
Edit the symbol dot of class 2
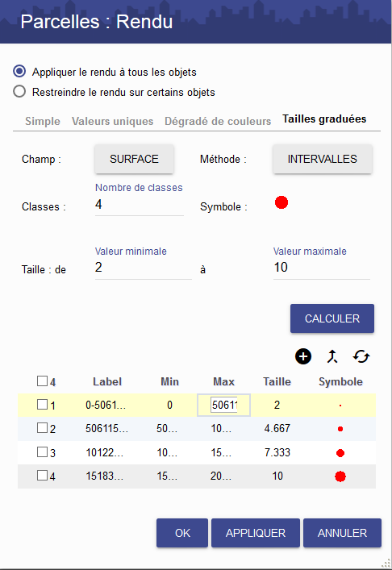(340, 429)
